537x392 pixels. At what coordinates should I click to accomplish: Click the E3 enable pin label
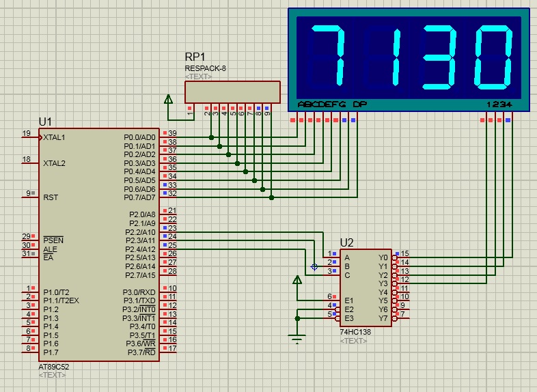pyautogui.click(x=348, y=318)
